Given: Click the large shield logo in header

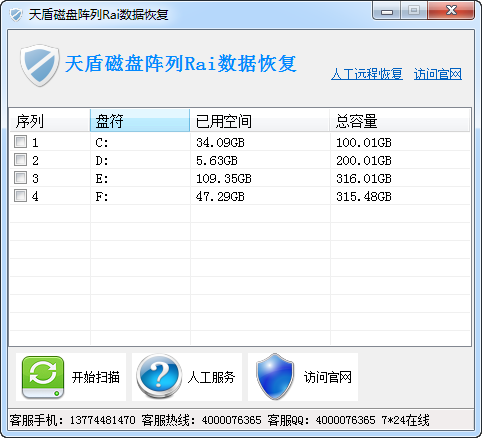Looking at the screenshot, I should coord(40,65).
